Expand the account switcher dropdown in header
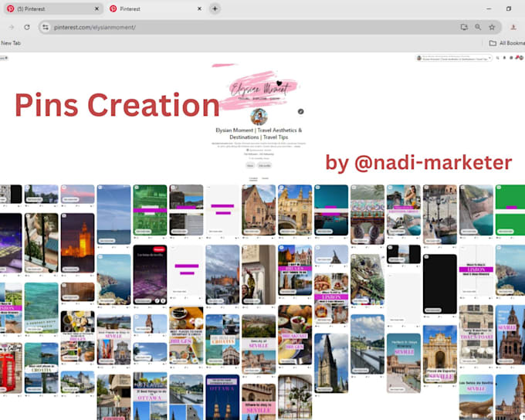The width and height of the screenshot is (525, 420). (489, 58)
